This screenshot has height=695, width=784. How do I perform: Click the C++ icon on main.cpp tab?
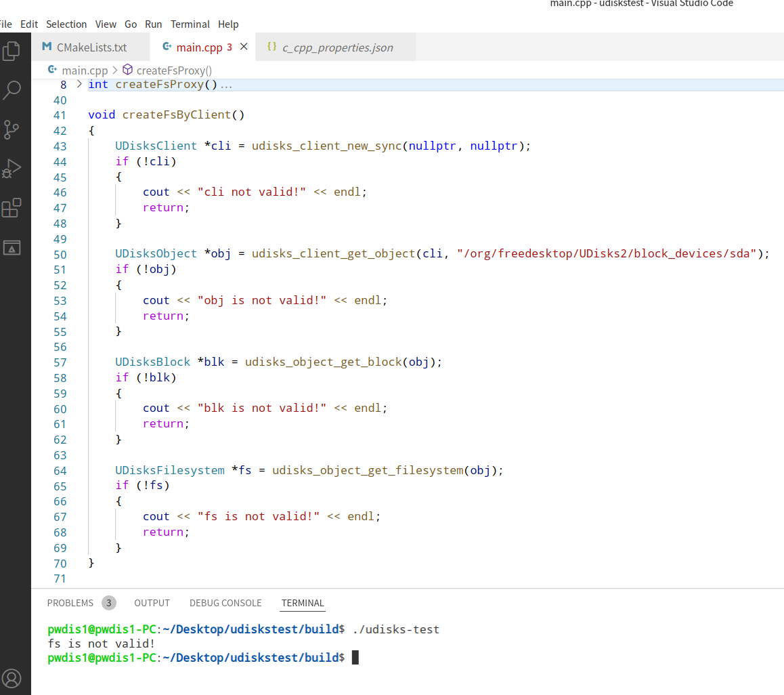tap(167, 47)
